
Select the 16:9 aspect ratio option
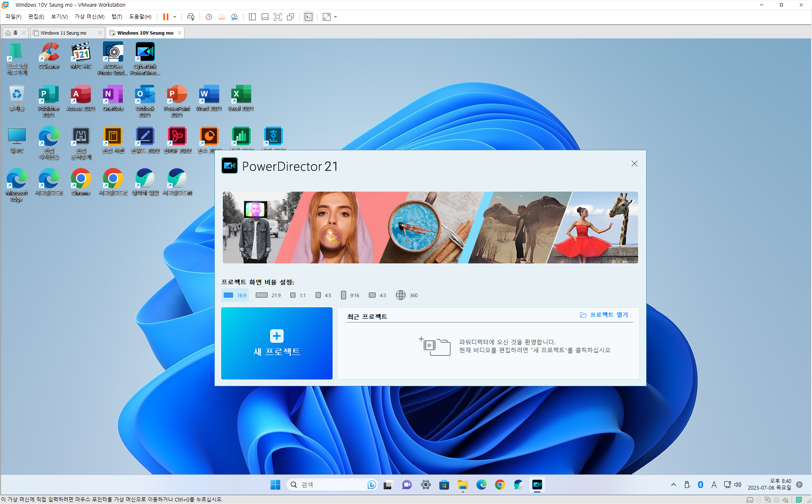tap(235, 295)
